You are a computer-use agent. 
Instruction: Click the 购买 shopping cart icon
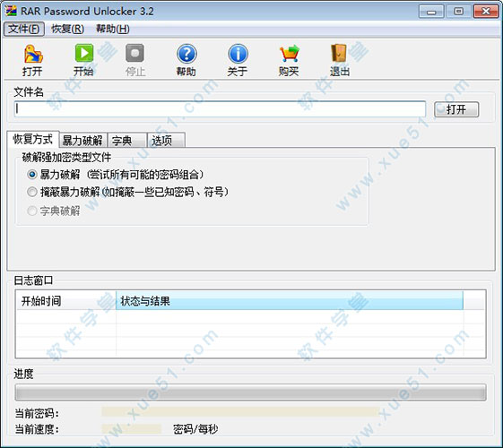(x=289, y=54)
